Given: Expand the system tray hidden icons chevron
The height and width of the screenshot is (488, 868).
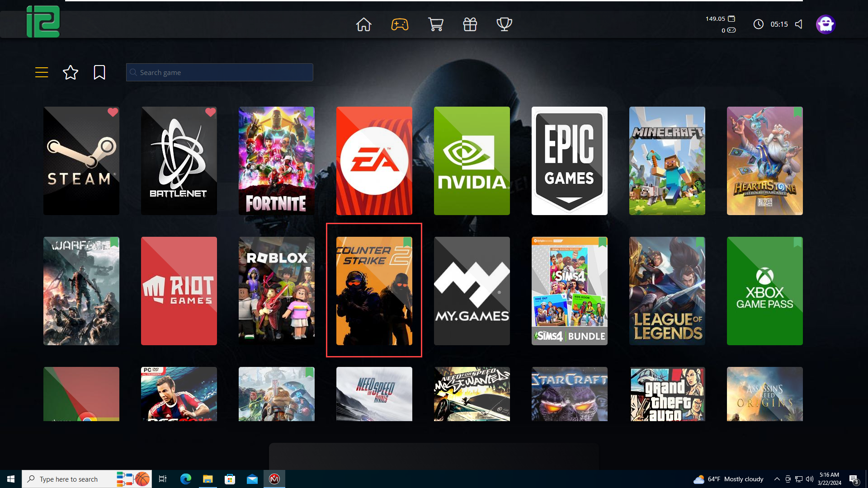Looking at the screenshot, I should 777,479.
